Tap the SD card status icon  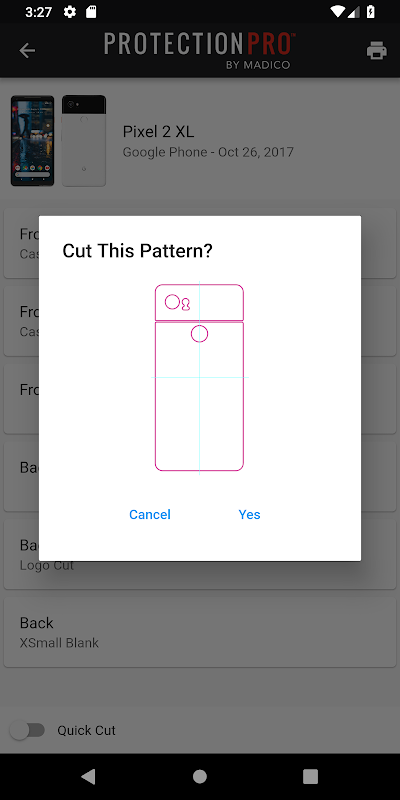coord(91,12)
